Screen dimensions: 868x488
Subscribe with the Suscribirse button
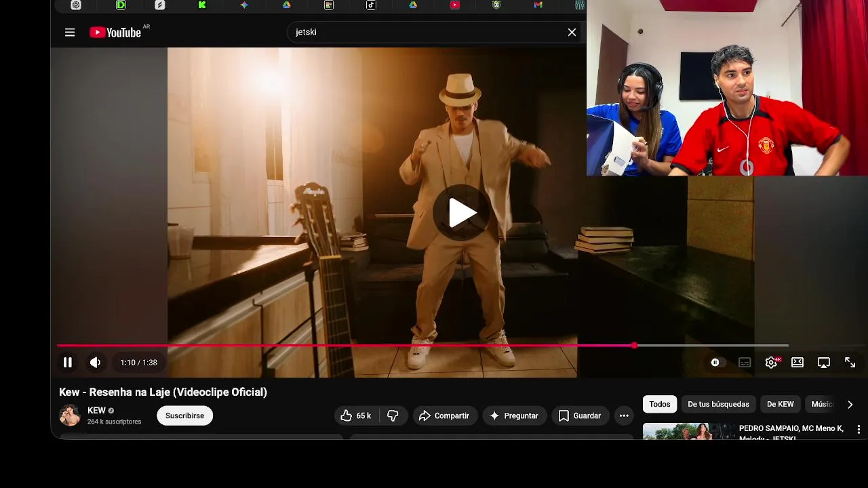[x=184, y=415]
